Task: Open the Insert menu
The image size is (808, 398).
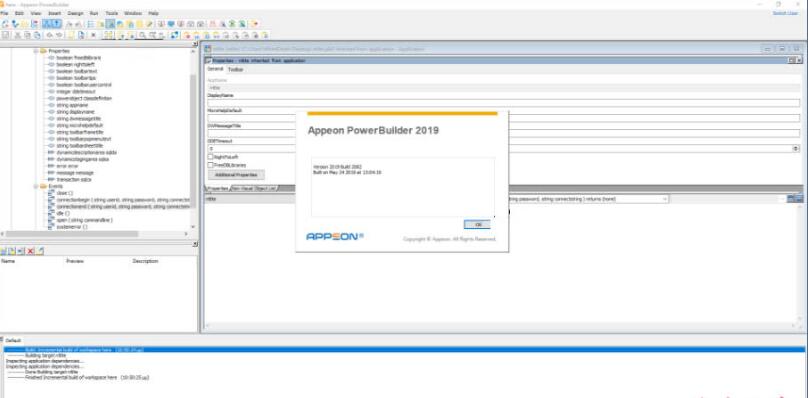Action: coord(54,13)
